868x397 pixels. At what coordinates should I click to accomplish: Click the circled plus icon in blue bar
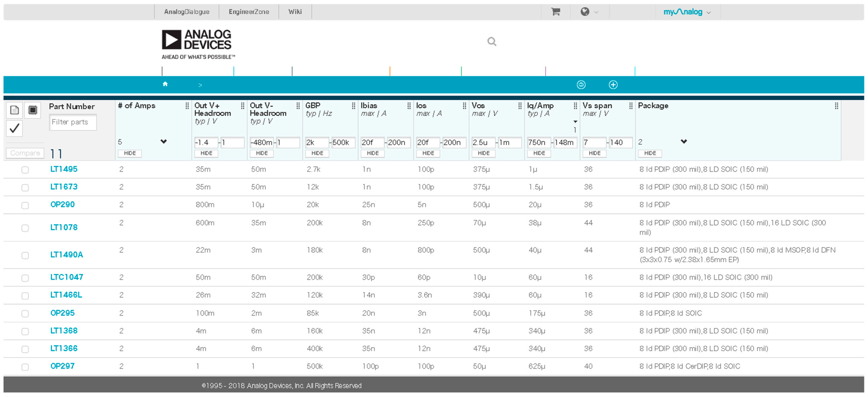coord(613,85)
